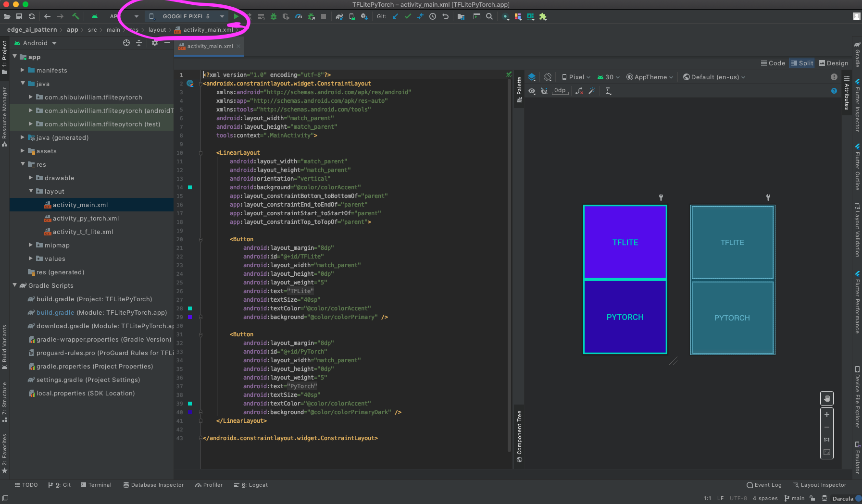The height and width of the screenshot is (504, 862).
Task: Select the activity_main.xml editor tab
Action: [x=210, y=46]
